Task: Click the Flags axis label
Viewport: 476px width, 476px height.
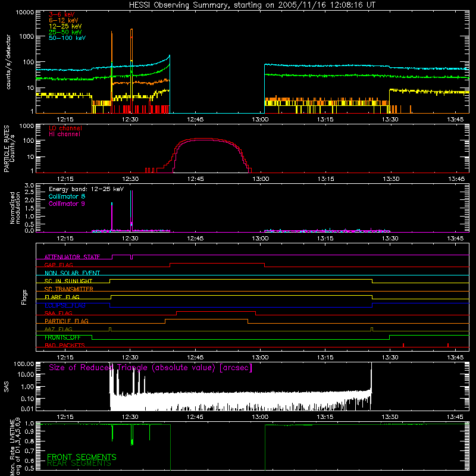Action: click(24, 297)
